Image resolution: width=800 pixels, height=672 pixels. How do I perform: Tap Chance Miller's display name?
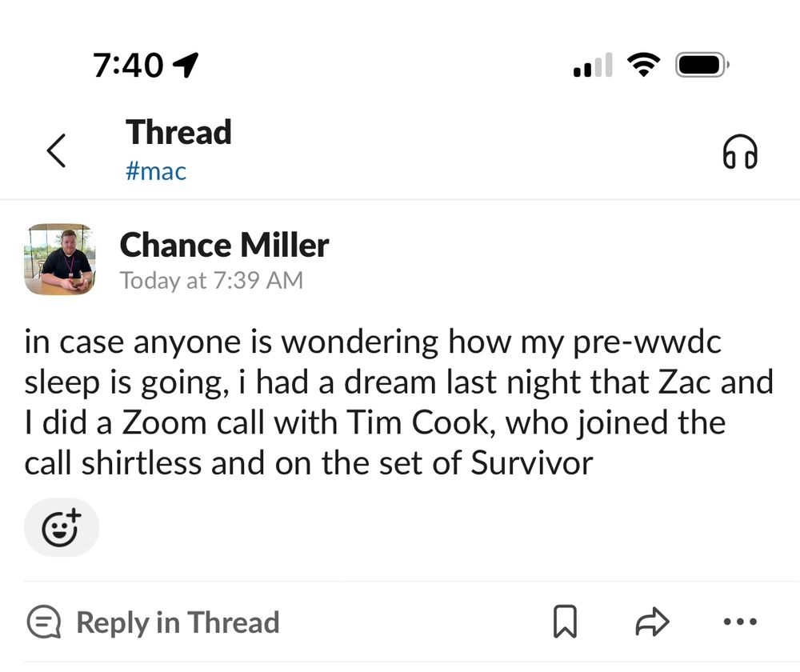224,246
